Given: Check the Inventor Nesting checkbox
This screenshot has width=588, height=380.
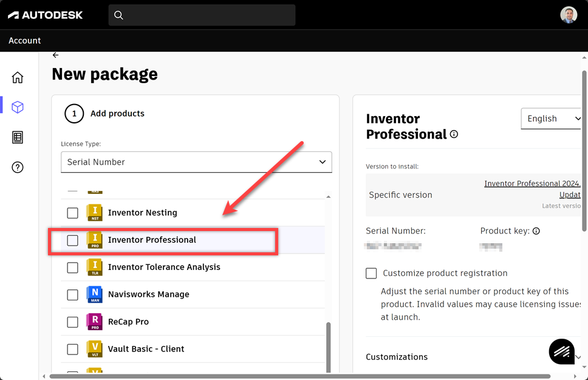Looking at the screenshot, I should 72,213.
